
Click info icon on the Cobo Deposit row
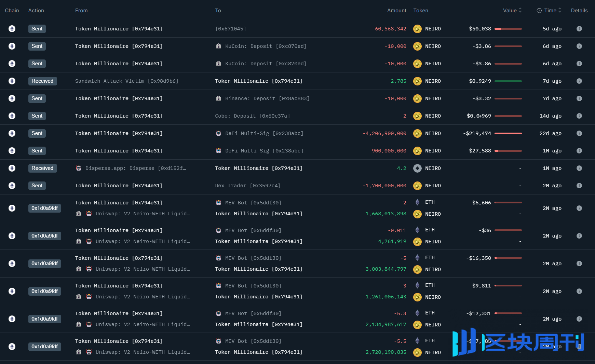pyautogui.click(x=579, y=116)
